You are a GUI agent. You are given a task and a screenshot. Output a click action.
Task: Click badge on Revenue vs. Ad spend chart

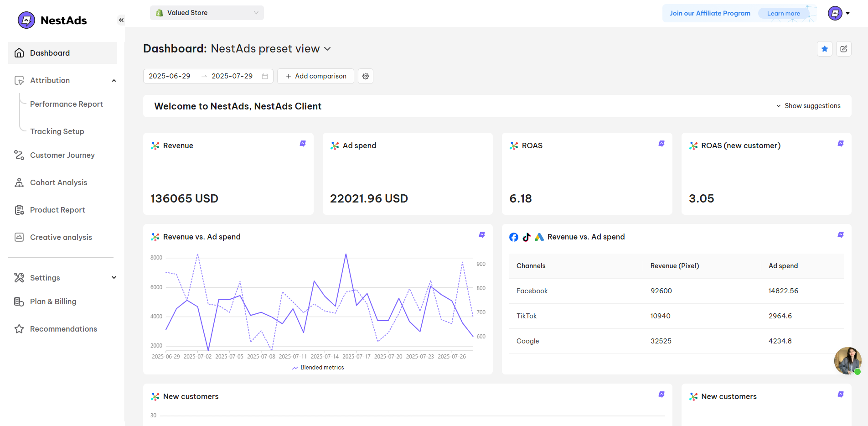click(x=482, y=235)
